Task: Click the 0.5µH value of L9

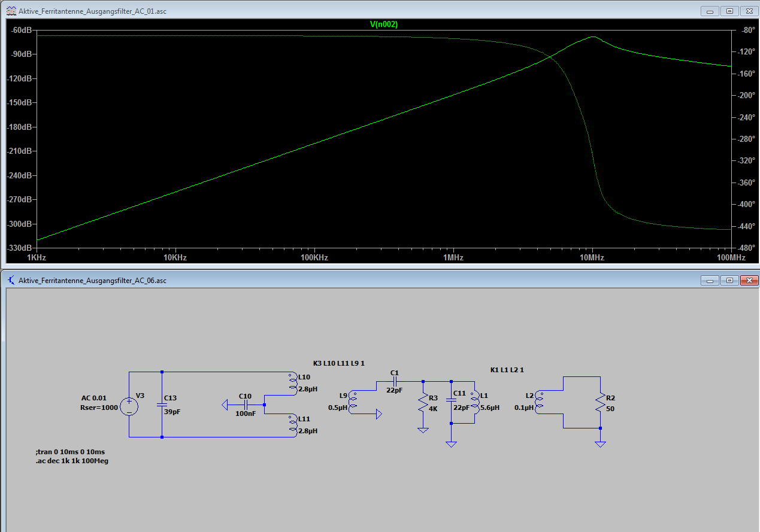Action: [x=338, y=408]
